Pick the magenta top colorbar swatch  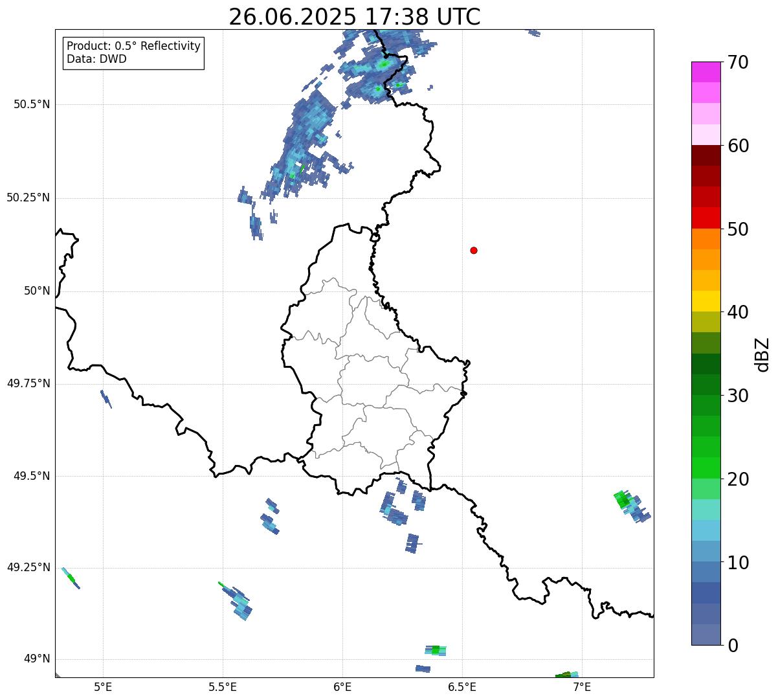pos(706,72)
